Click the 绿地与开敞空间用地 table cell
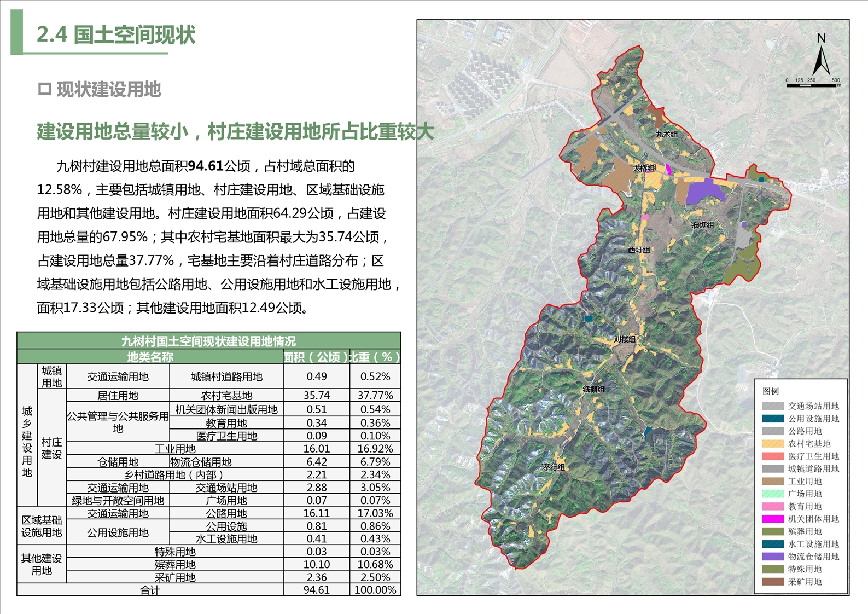 118,500
